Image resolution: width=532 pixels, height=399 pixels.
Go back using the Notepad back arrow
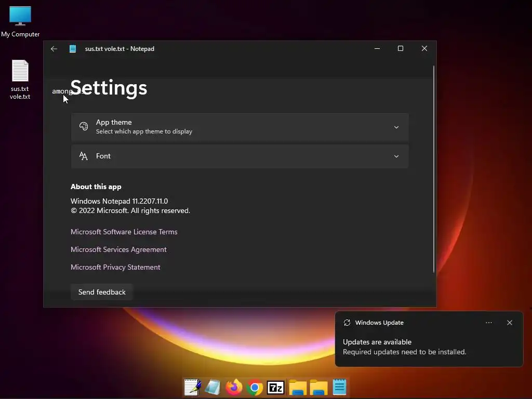tap(54, 49)
